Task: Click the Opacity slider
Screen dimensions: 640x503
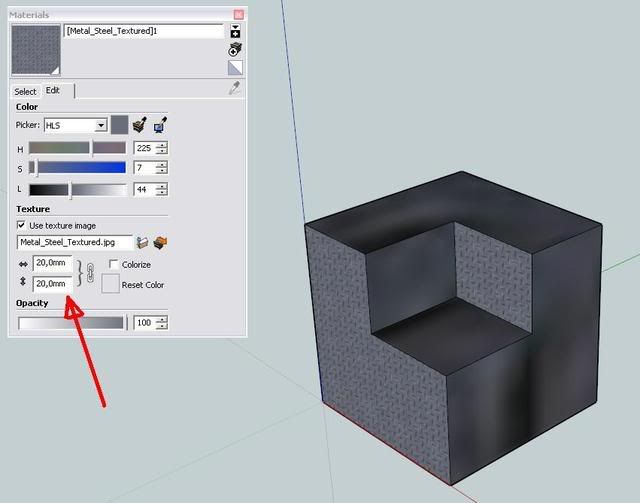Action: pos(71,323)
